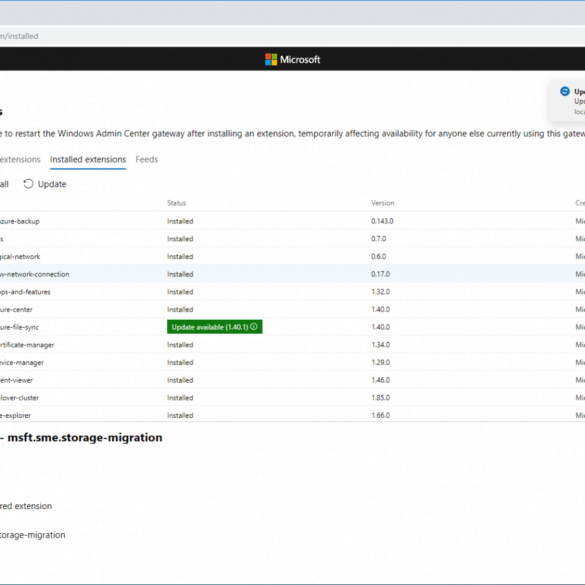Select the apps-and-features extension row
The image size is (585, 585).
[292, 292]
